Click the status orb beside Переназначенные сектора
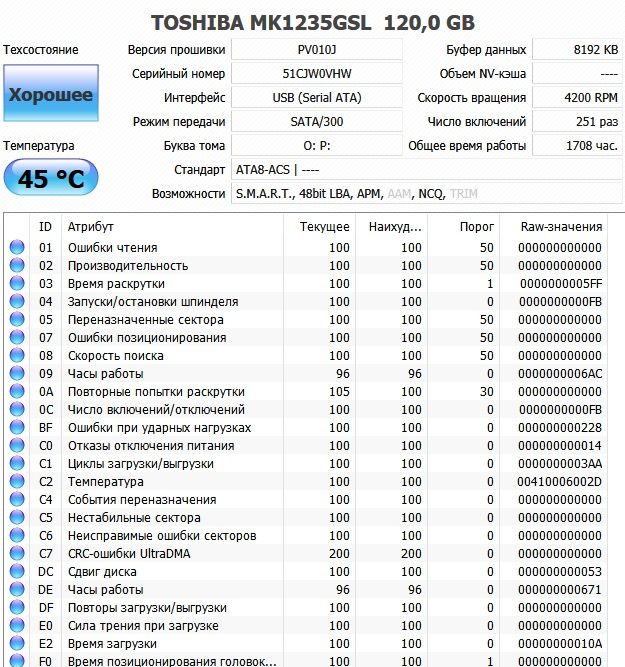This screenshot has height=667, width=625. coord(17,319)
